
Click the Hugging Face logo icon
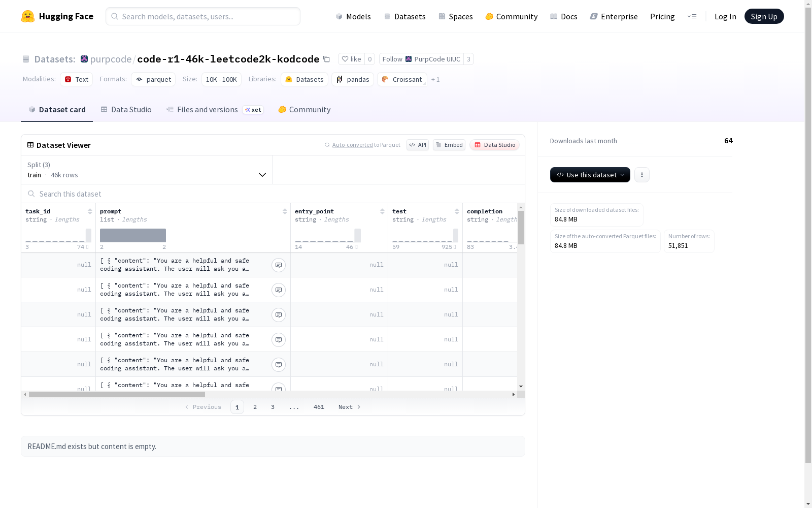[x=28, y=16]
